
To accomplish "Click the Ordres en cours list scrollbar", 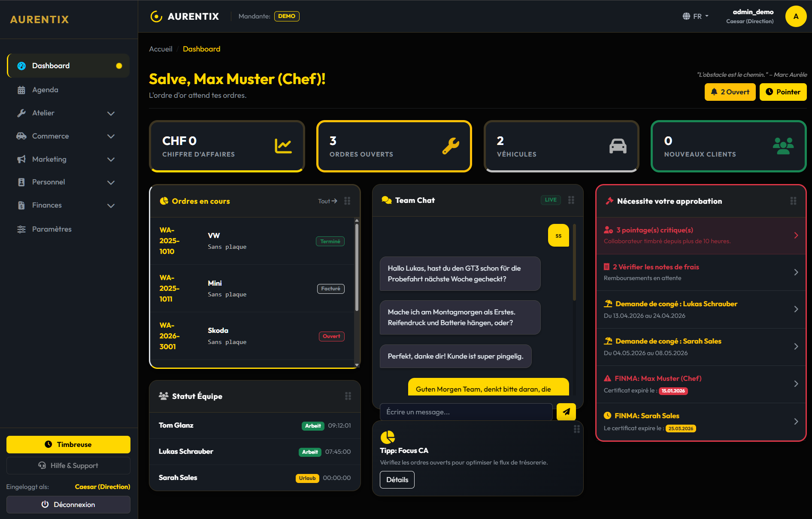I will pos(357,266).
